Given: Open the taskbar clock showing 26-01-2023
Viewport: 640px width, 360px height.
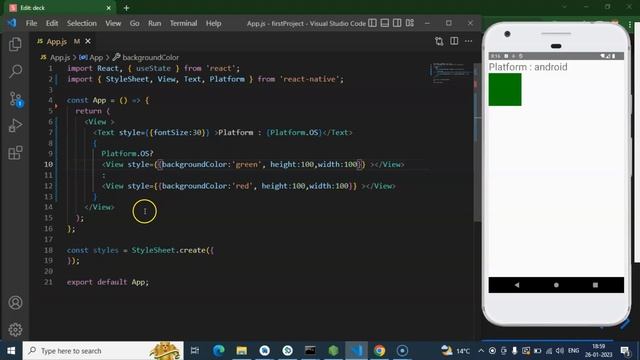Looking at the screenshot, I should pos(598,351).
